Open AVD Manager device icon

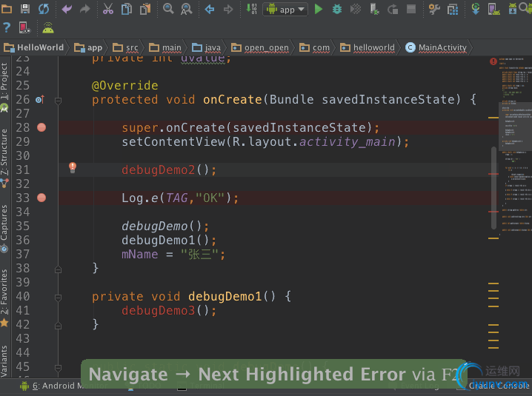(494, 9)
